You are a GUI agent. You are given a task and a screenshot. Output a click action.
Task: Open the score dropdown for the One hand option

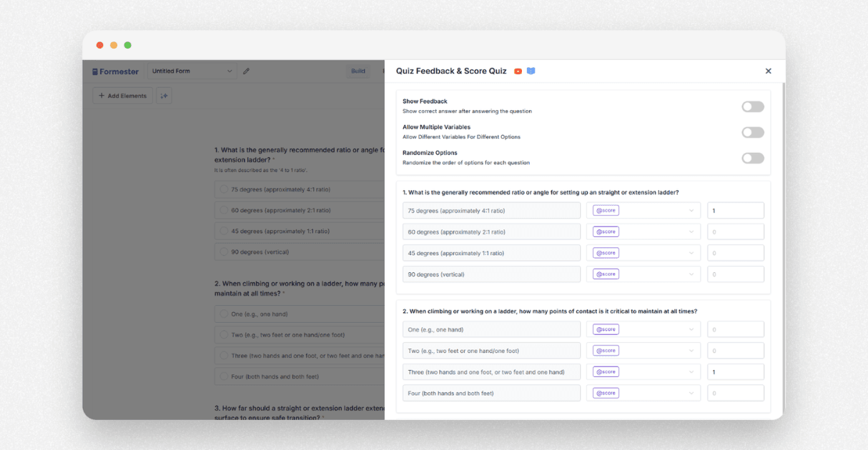coord(691,329)
